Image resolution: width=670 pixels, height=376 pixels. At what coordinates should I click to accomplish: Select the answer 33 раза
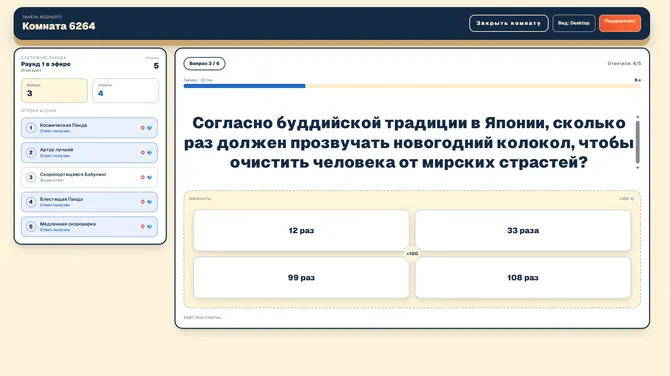523,230
